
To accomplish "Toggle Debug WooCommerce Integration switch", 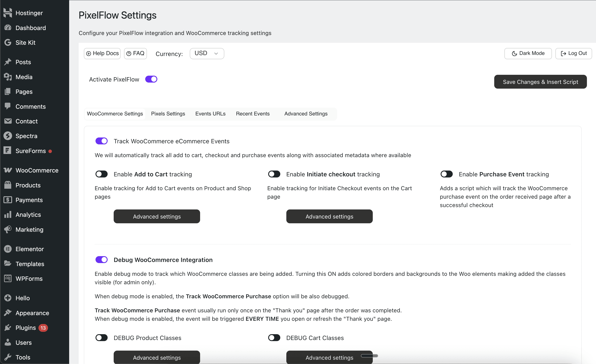I will pyautogui.click(x=102, y=260).
